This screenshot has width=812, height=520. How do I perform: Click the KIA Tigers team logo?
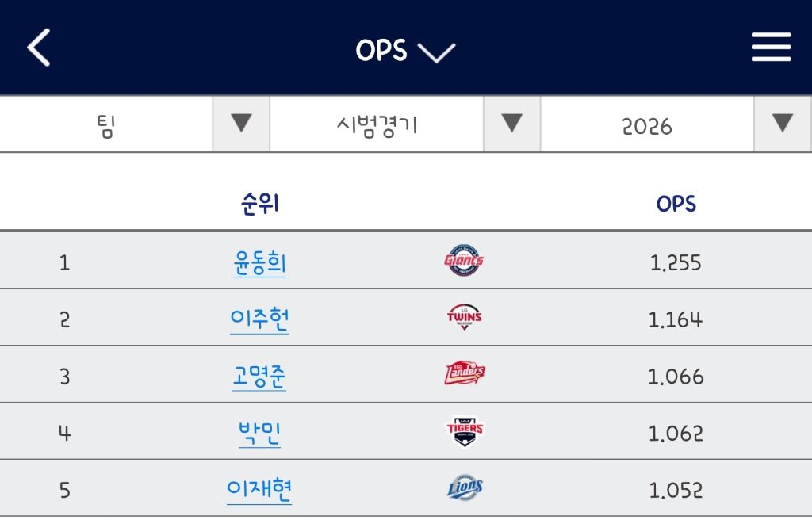tap(465, 431)
